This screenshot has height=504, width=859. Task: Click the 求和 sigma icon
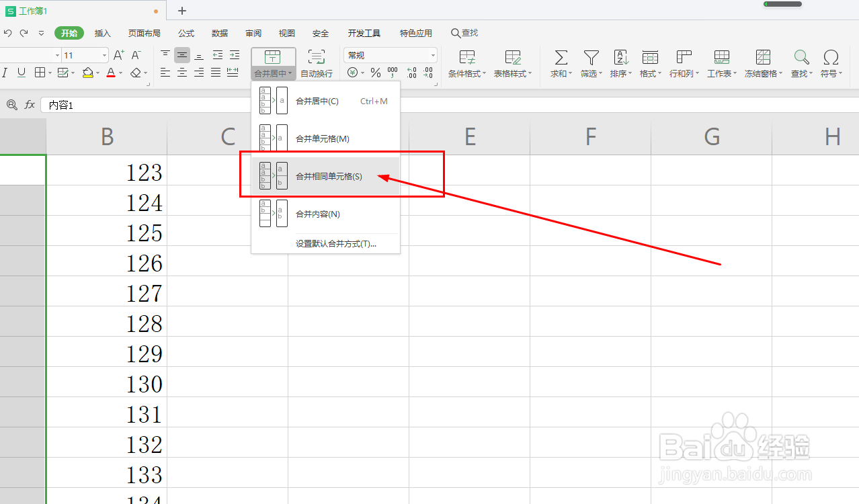coord(561,57)
